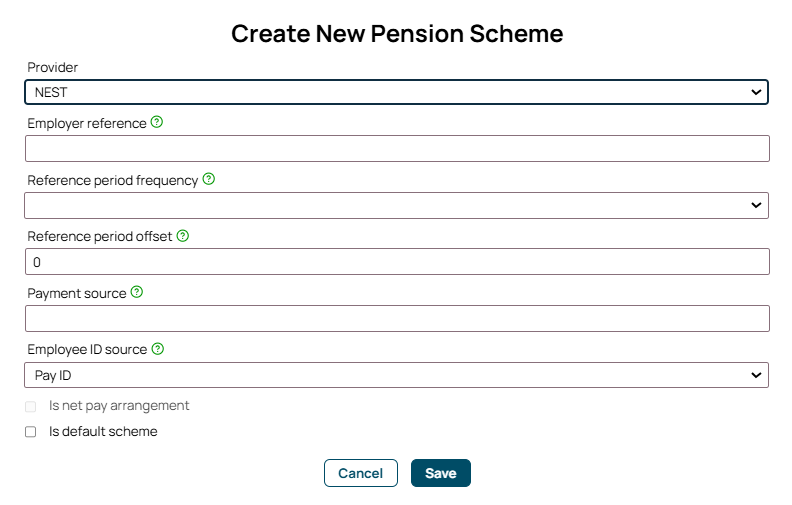This screenshot has width=792, height=505.
Task: Click the help icon beside Employer reference
Action: pyautogui.click(x=157, y=122)
